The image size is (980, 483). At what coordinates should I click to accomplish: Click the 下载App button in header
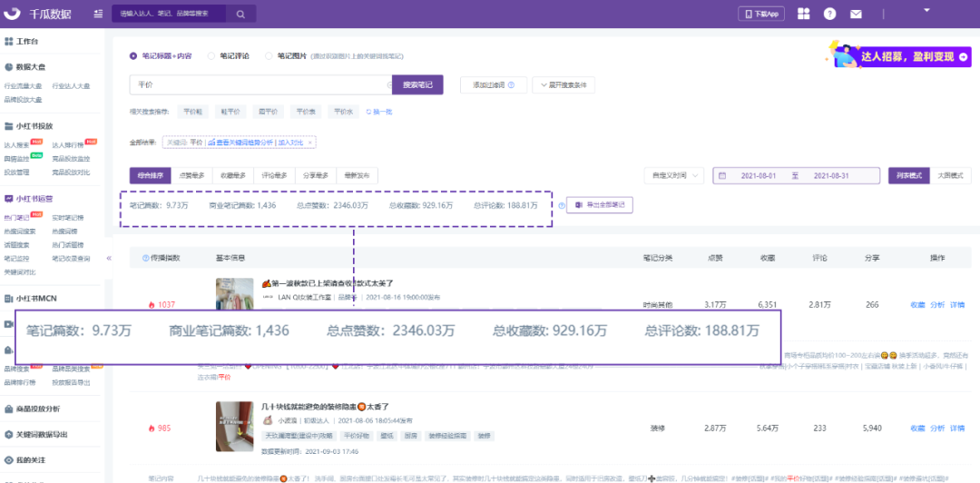point(761,14)
